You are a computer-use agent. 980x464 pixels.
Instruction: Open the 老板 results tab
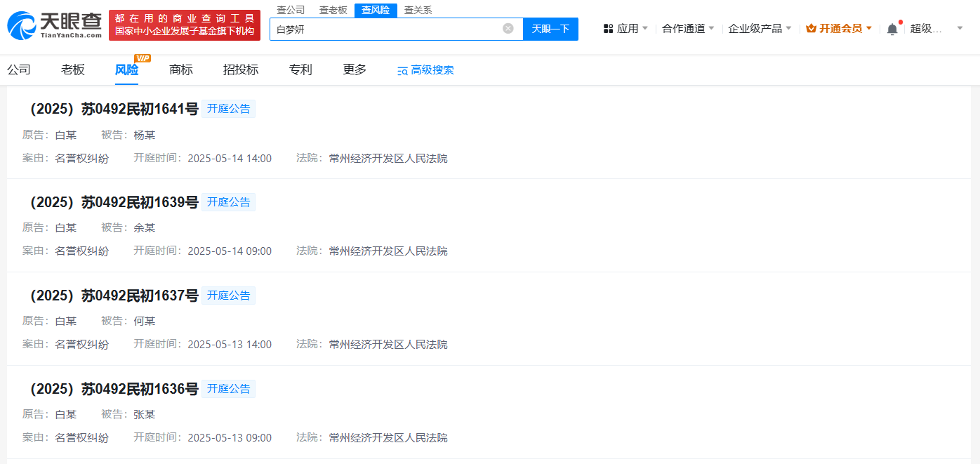point(73,69)
